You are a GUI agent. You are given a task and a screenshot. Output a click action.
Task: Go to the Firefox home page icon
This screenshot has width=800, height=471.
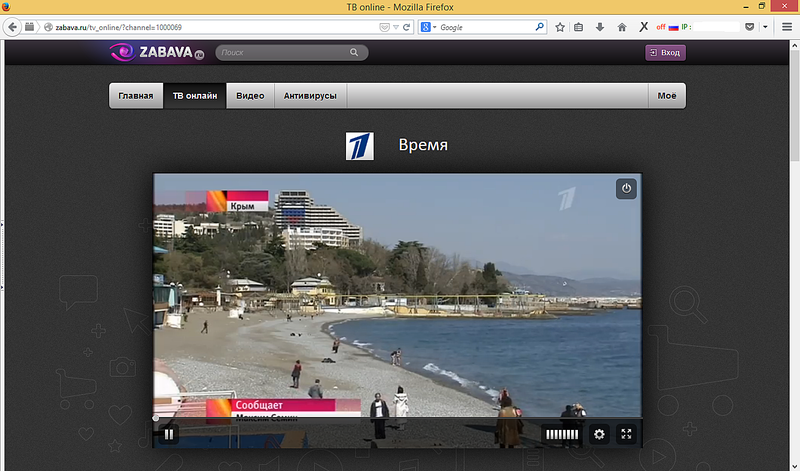tap(621, 27)
